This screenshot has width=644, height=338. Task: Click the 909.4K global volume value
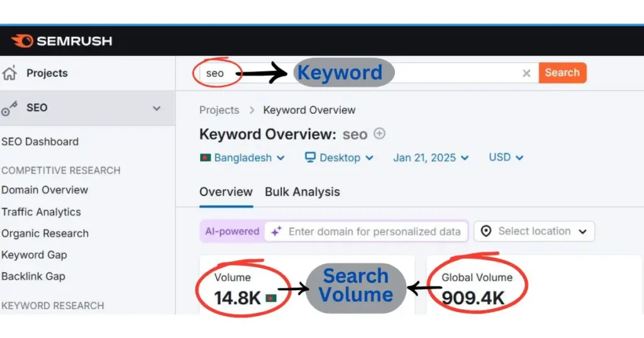[473, 298]
